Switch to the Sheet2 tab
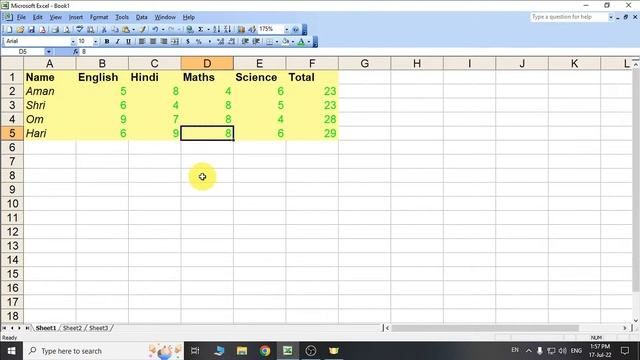This screenshot has height=360, width=640. pos(72,328)
